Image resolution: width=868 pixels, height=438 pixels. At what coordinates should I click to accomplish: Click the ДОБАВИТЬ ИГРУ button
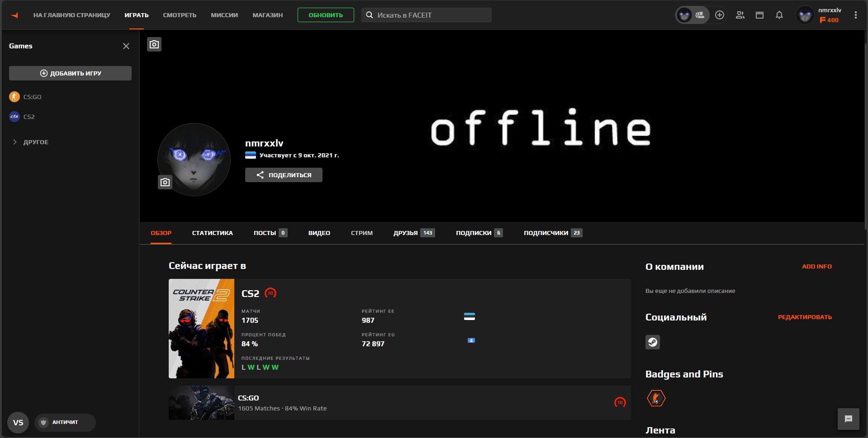click(70, 73)
